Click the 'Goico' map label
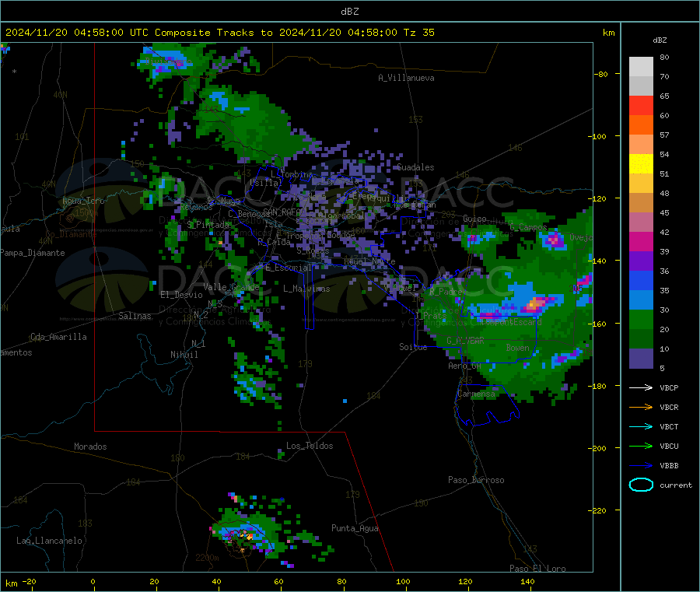 (474, 219)
